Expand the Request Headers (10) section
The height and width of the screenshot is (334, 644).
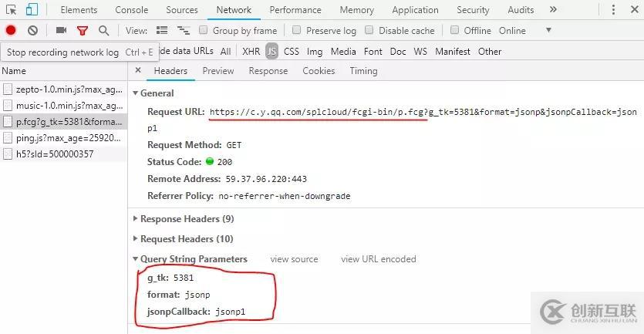pos(186,238)
